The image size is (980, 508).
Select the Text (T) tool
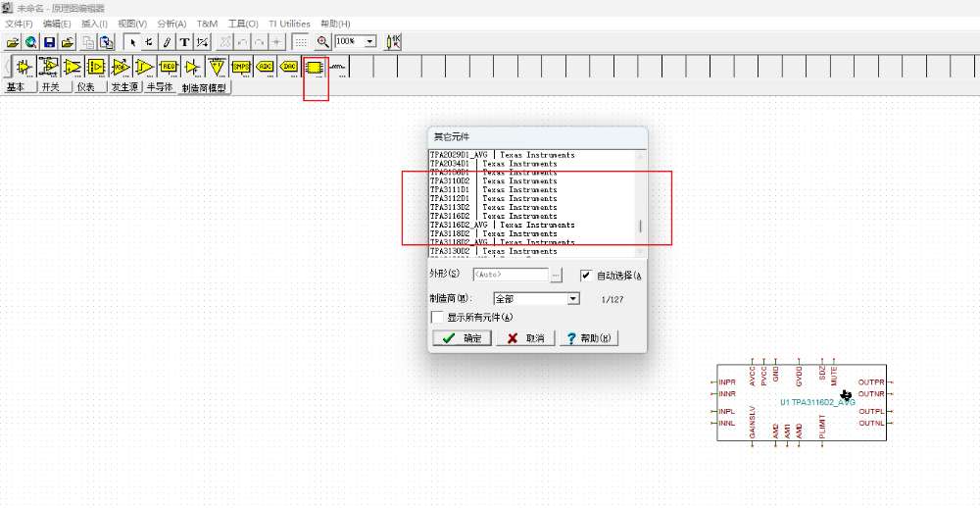pyautogui.click(x=184, y=42)
